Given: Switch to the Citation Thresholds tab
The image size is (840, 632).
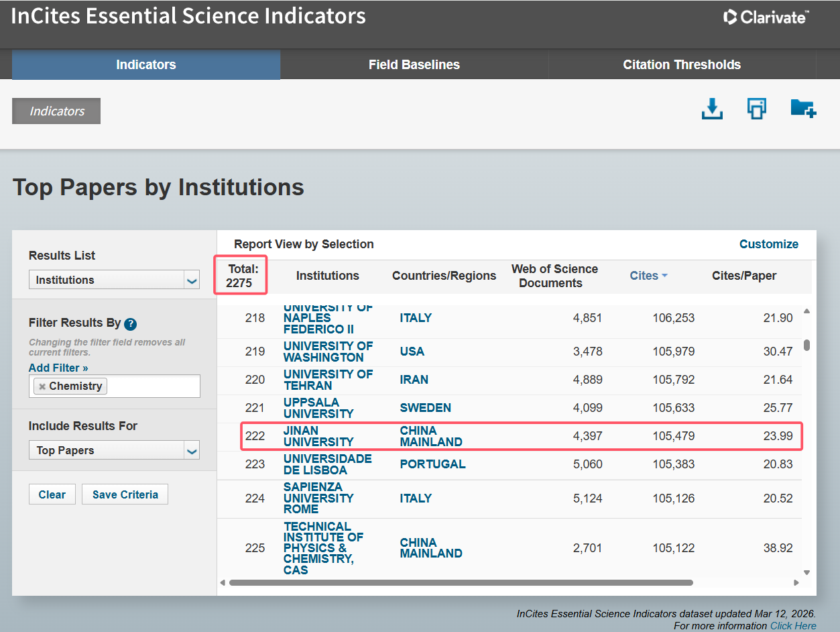Looking at the screenshot, I should coord(681,65).
